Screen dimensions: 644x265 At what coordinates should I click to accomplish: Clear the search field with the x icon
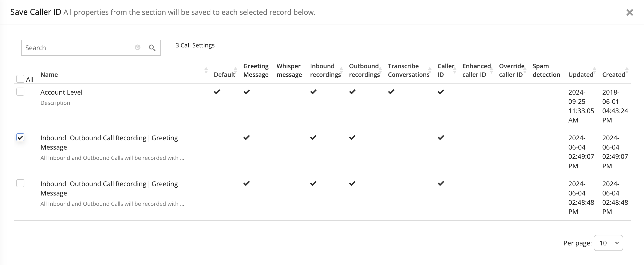[137, 47]
